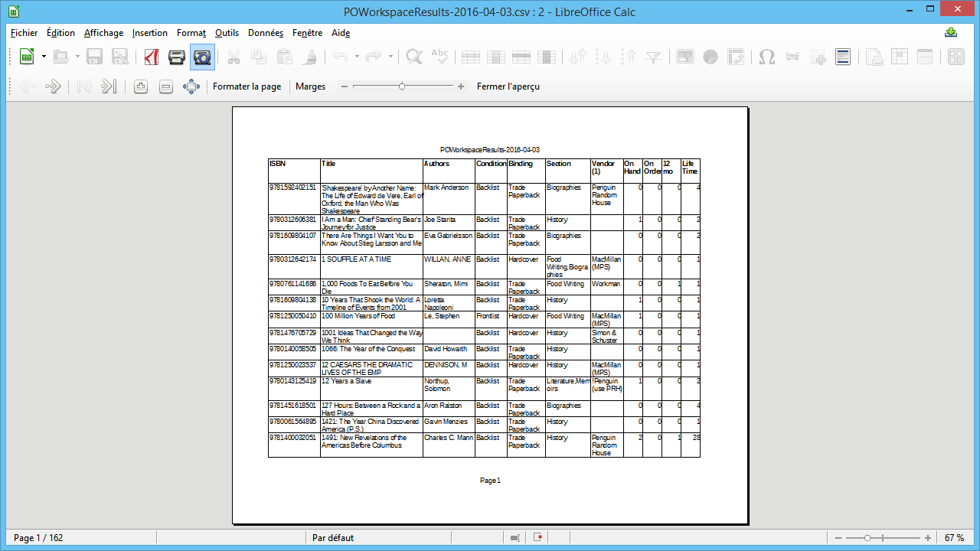Click the Save icon
The image size is (980, 551).
coord(95,57)
